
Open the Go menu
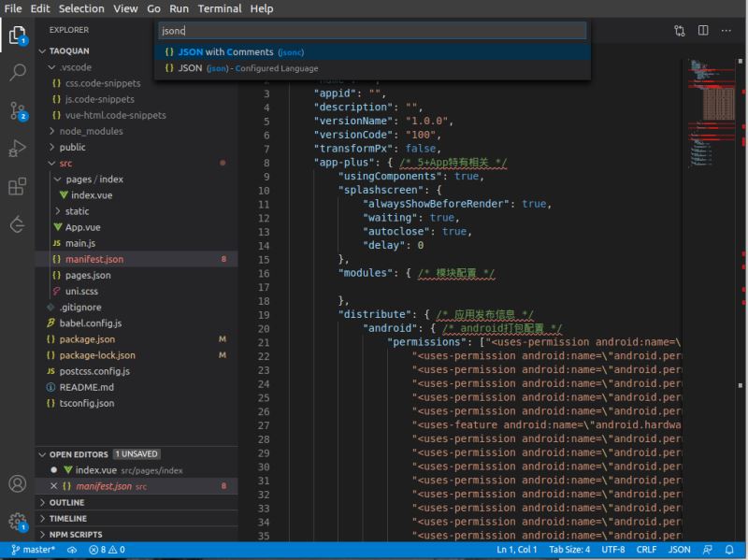tap(153, 8)
